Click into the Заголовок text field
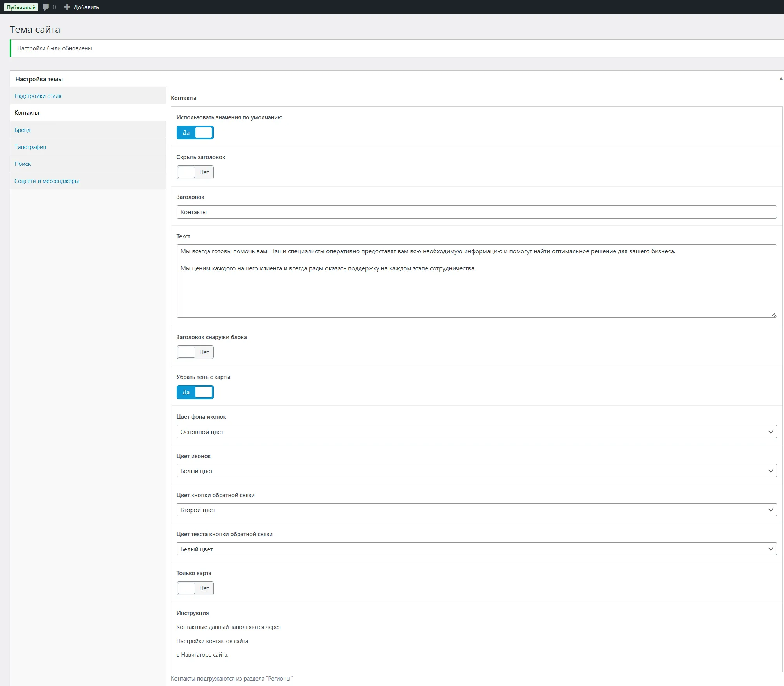The image size is (784, 686). pyautogui.click(x=476, y=212)
